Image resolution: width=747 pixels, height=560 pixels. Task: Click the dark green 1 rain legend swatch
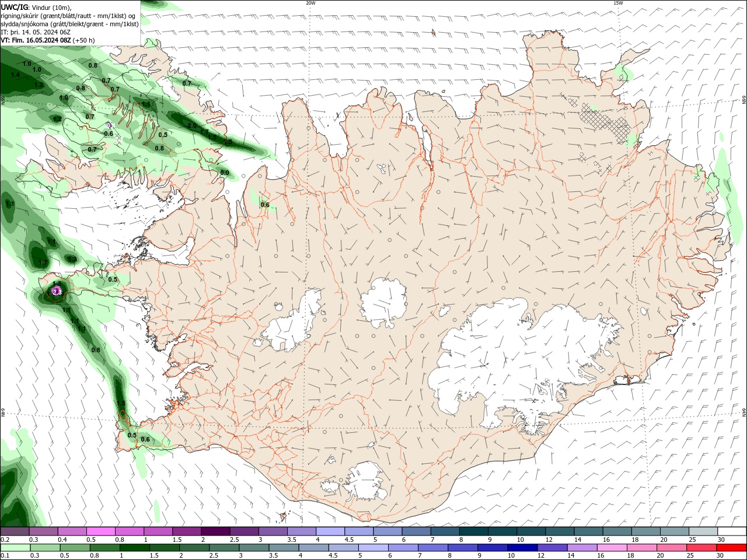click(x=134, y=548)
